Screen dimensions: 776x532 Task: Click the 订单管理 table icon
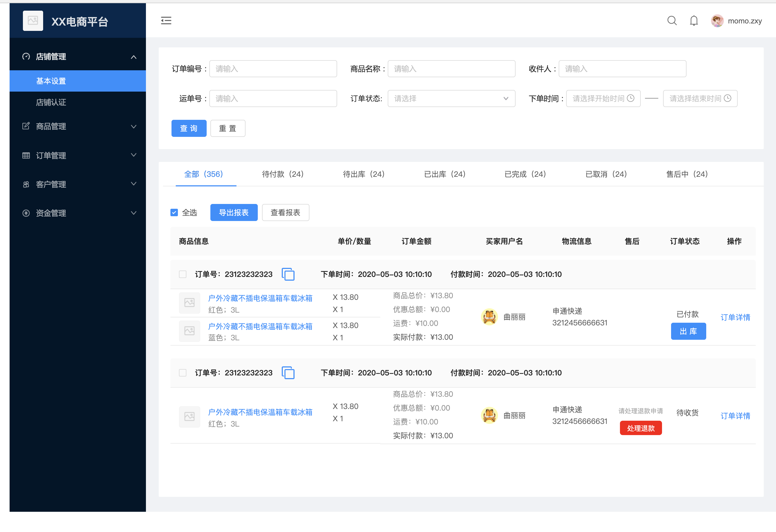coord(26,155)
